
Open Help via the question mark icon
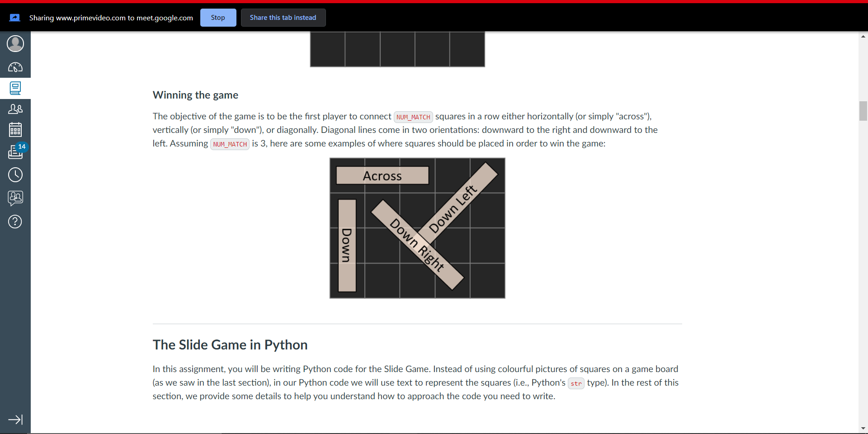(15, 222)
